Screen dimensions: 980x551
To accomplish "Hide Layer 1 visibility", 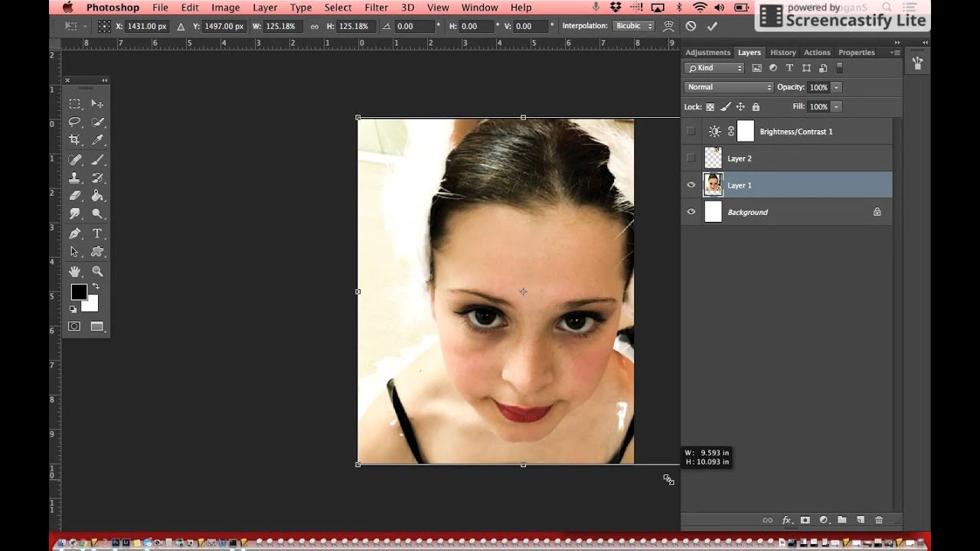I will click(x=691, y=185).
